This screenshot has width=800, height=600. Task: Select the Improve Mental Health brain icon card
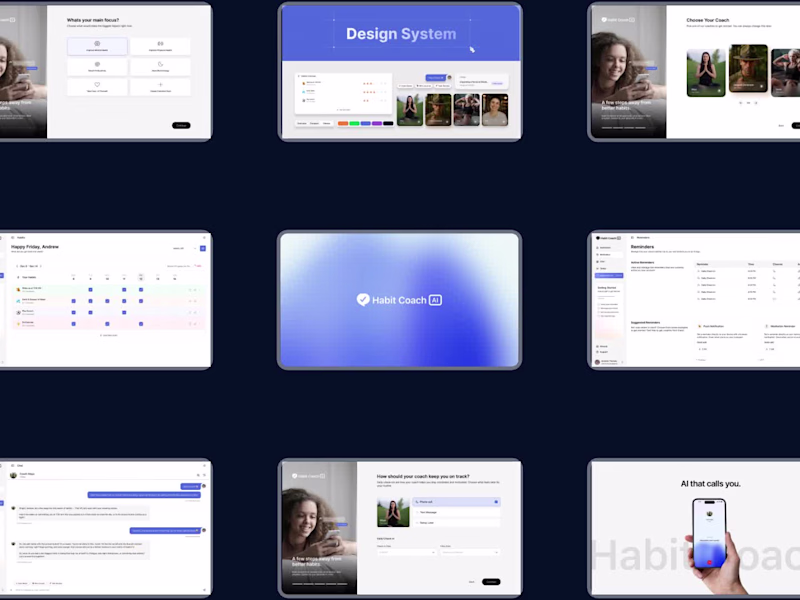coord(97,46)
